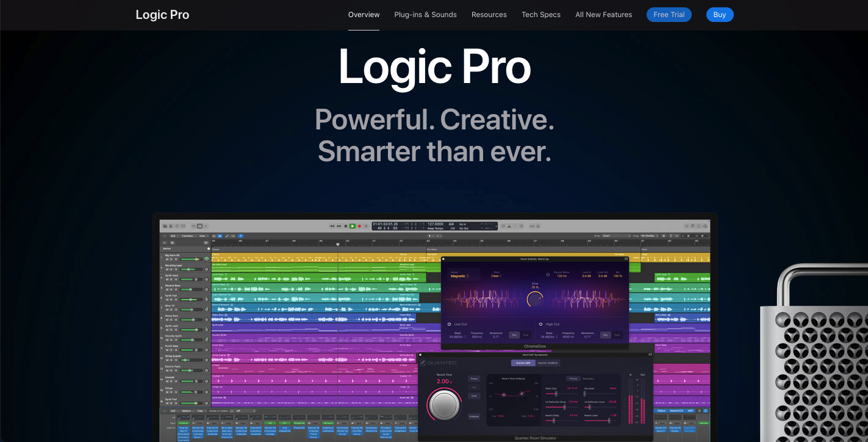Switch to the Quantec YardStick tab
The width and height of the screenshot is (868, 442).
[548, 363]
